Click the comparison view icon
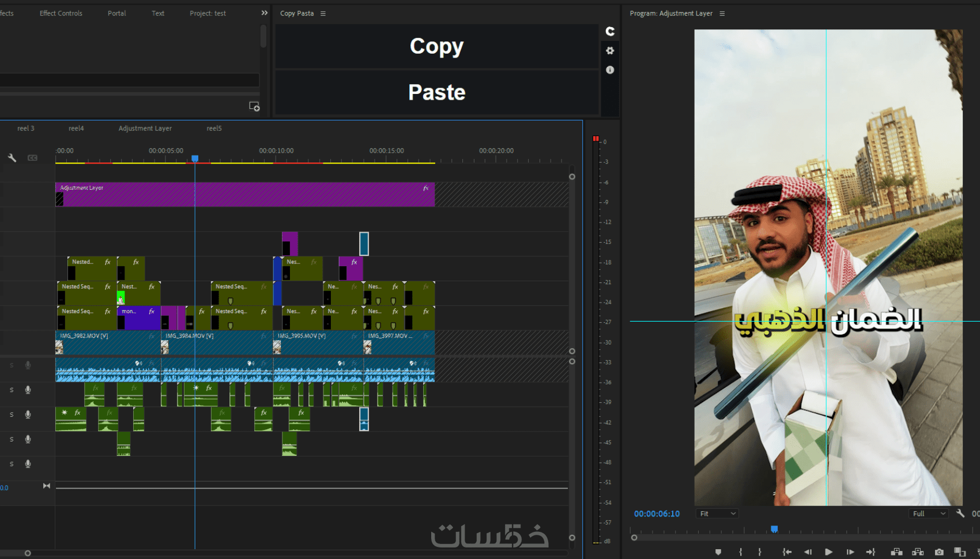 [x=960, y=552]
